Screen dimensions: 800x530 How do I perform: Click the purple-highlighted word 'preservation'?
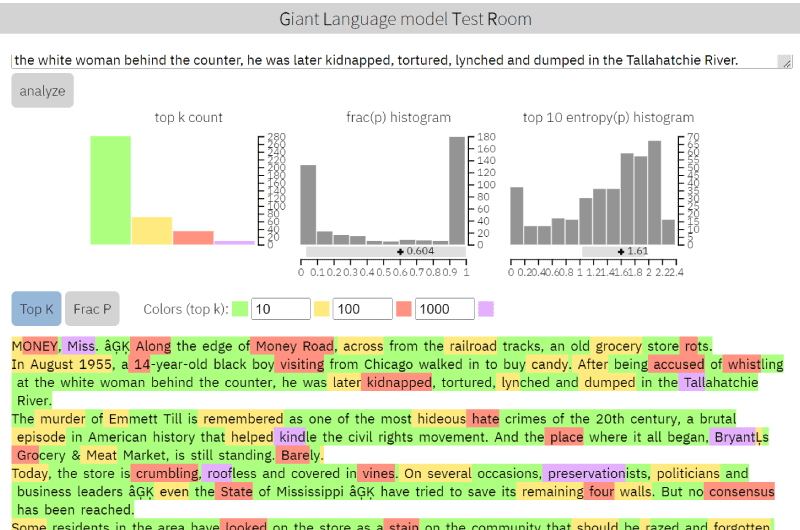585,473
